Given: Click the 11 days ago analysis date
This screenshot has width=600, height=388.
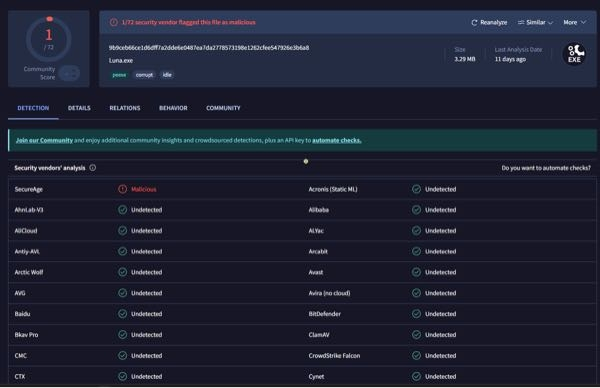Looking at the screenshot, I should 510,59.
